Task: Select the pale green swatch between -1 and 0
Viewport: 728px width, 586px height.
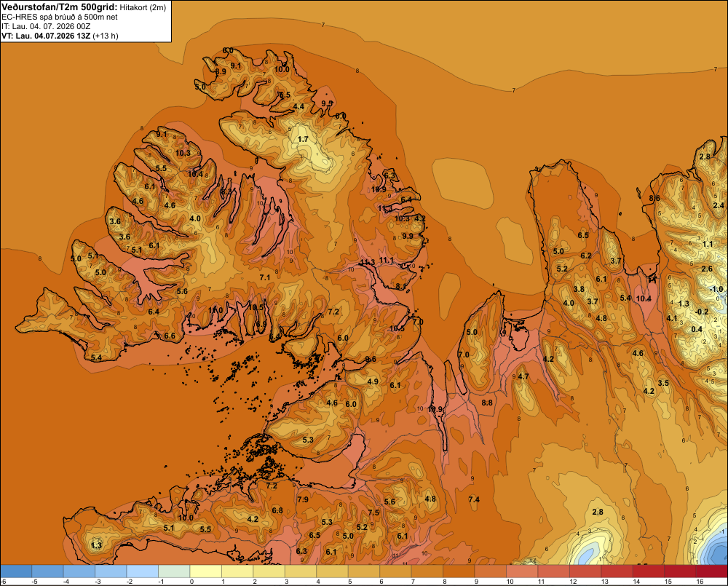Action: [174, 571]
